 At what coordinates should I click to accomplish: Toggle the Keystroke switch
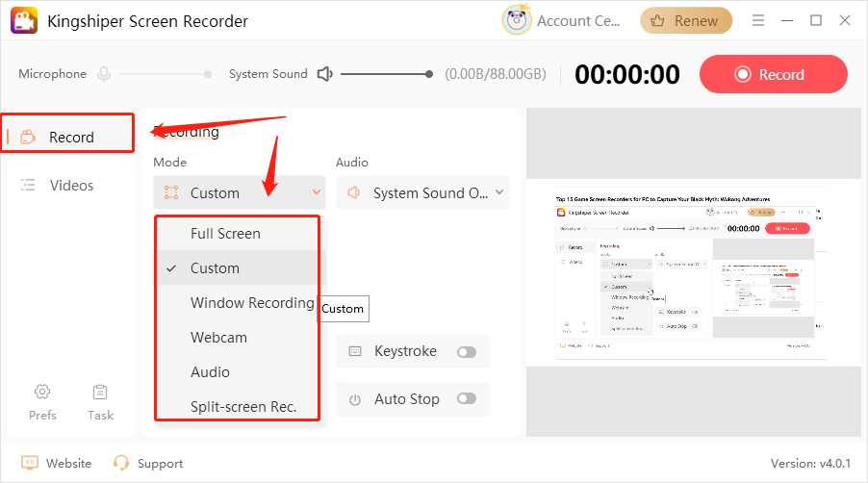tap(467, 352)
